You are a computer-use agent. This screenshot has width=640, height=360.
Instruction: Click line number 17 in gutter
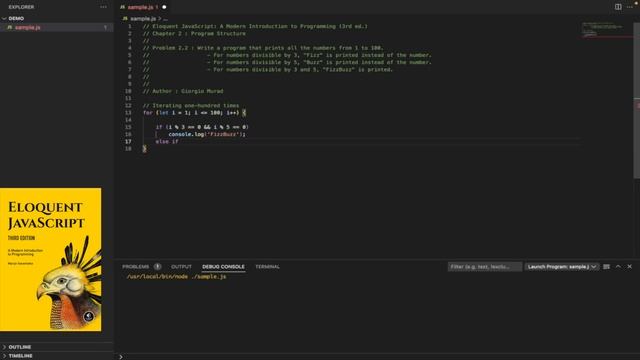128,142
